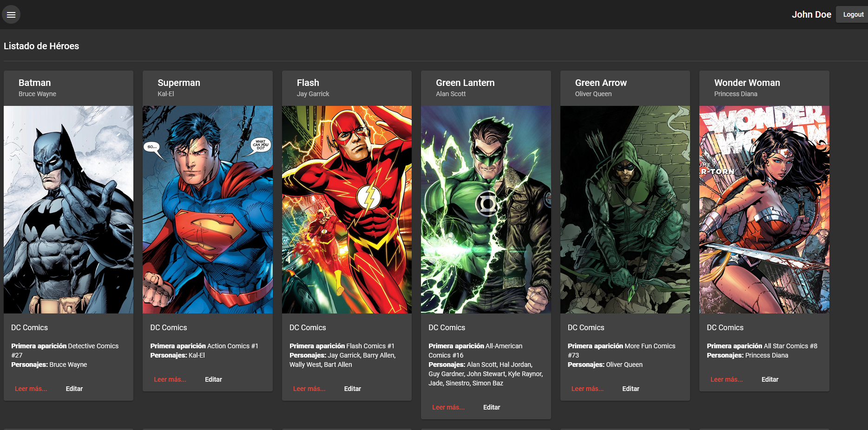Click the Princess Diana subtitle
Image resolution: width=868 pixels, height=430 pixels.
pos(736,94)
